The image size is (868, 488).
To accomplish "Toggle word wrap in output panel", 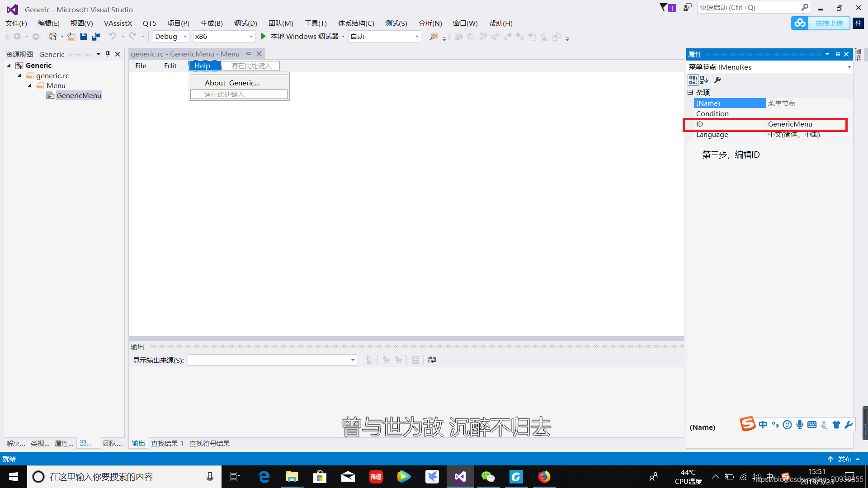I will (432, 360).
